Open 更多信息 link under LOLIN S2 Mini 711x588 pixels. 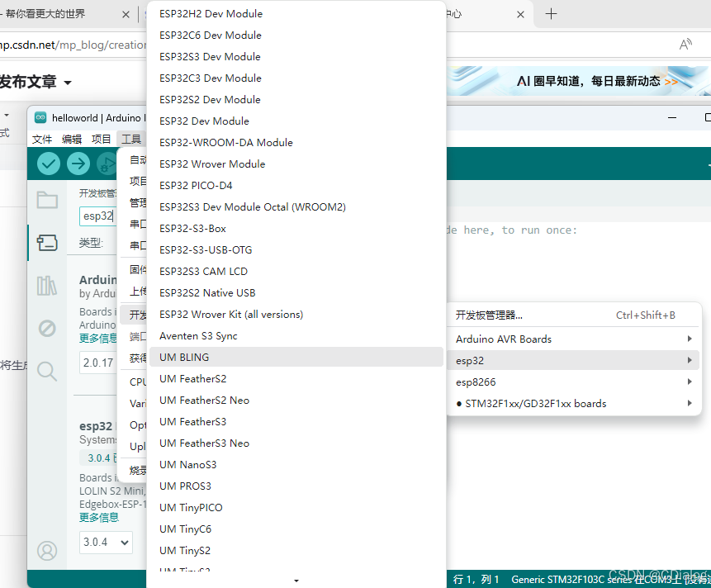(x=99, y=517)
